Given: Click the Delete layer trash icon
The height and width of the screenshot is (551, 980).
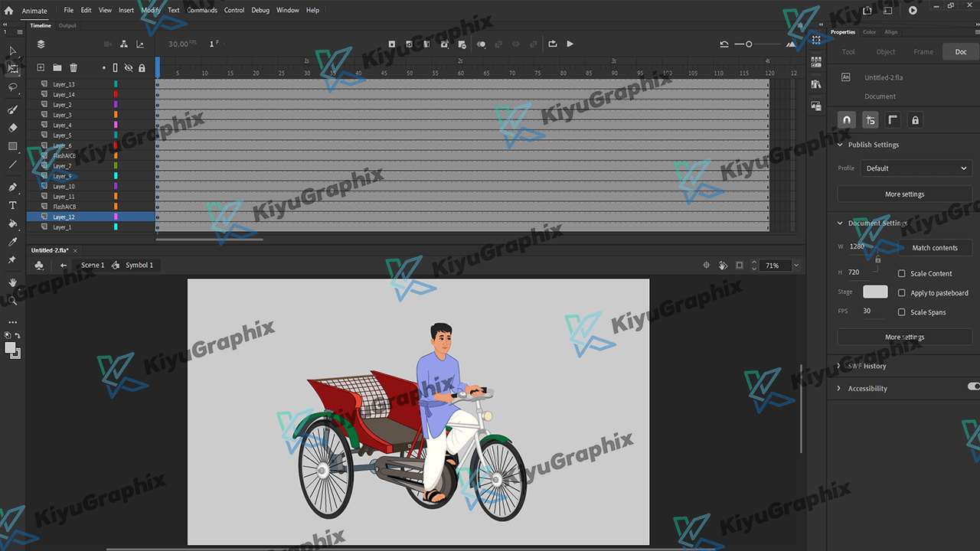Looking at the screenshot, I should pos(73,68).
